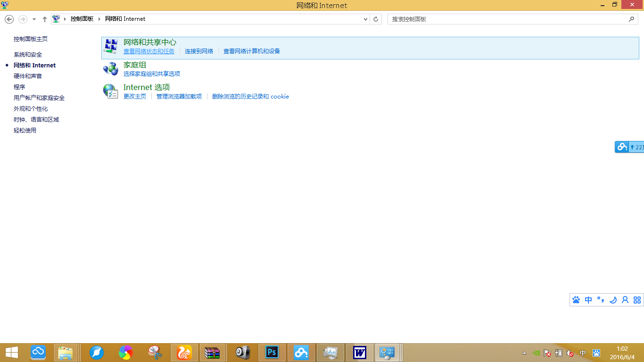Click the 网络和共享中心 icon
The width and height of the screenshot is (644, 362).
click(110, 46)
